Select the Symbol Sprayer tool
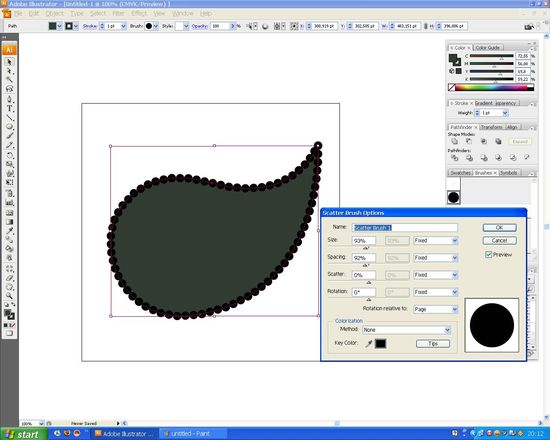This screenshot has width=550, height=440. pyautogui.click(x=9, y=193)
